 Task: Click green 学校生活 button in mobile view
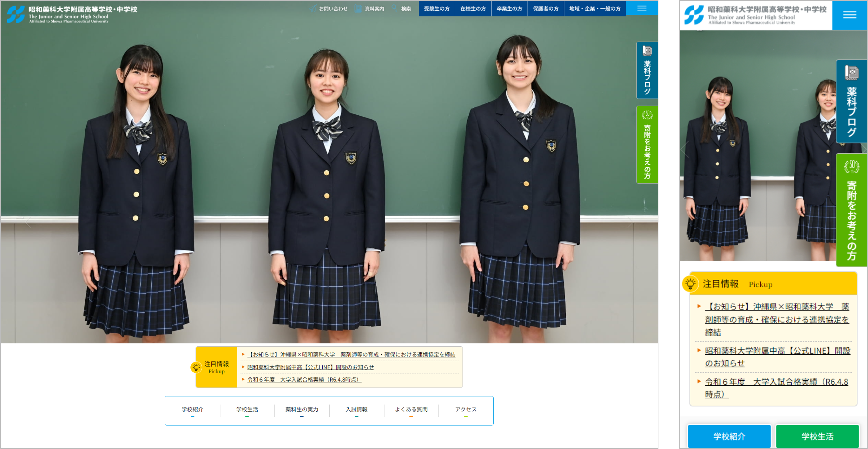(x=817, y=436)
